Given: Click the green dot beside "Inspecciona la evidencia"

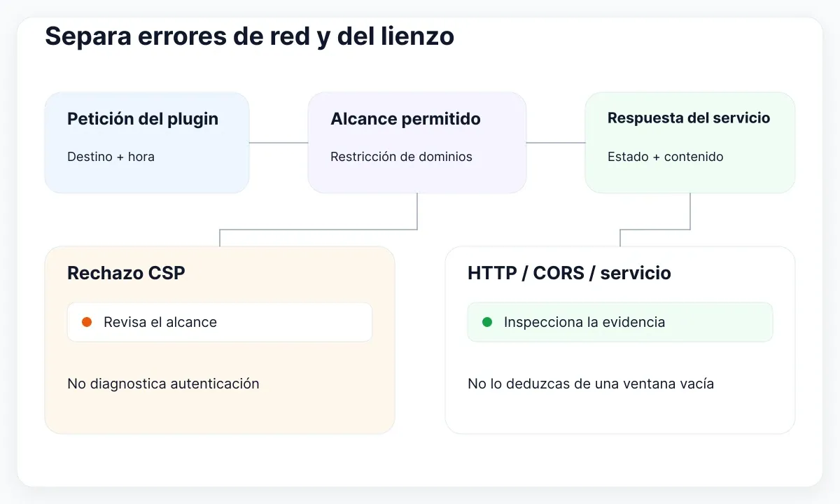Looking at the screenshot, I should click(487, 322).
